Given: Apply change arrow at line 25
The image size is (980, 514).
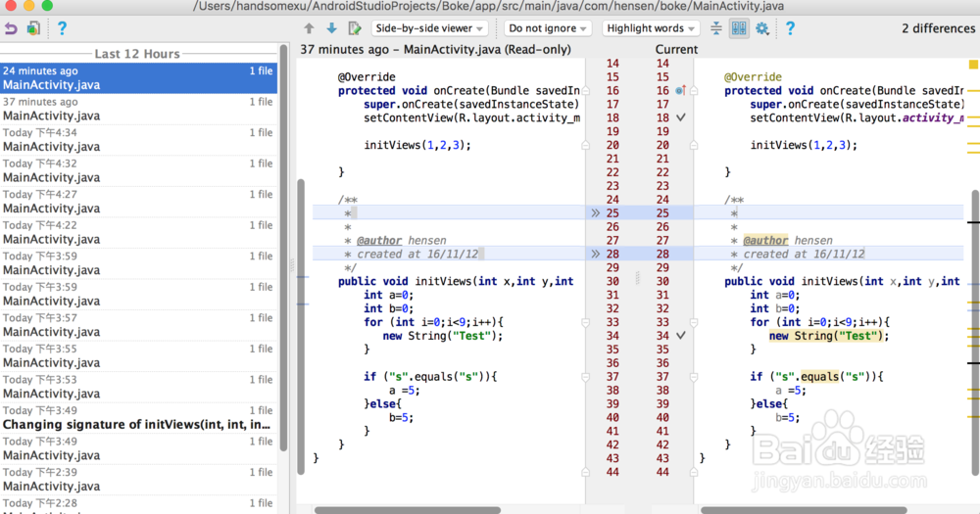Looking at the screenshot, I should tap(595, 213).
